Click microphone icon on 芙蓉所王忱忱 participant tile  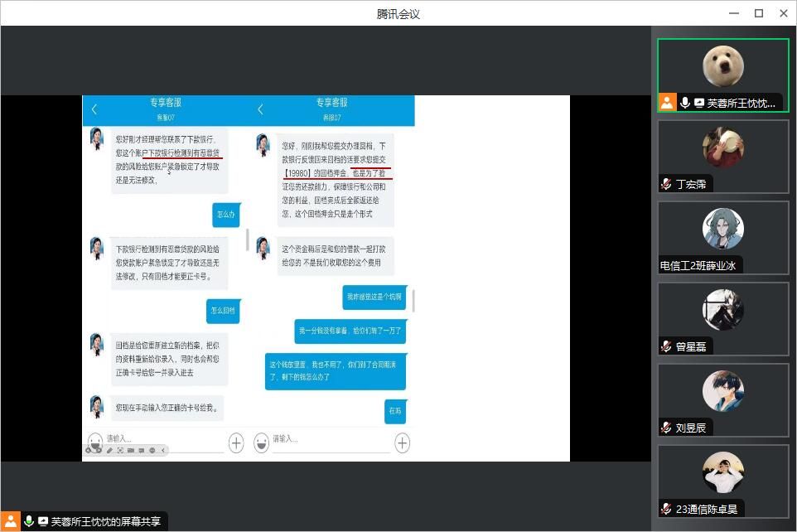tap(684, 103)
